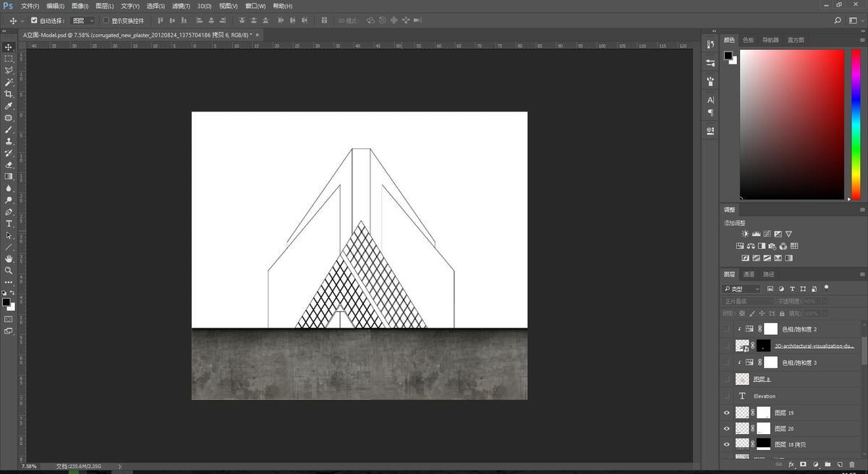
Task: Switch to the 通道 channels tab
Action: (749, 274)
